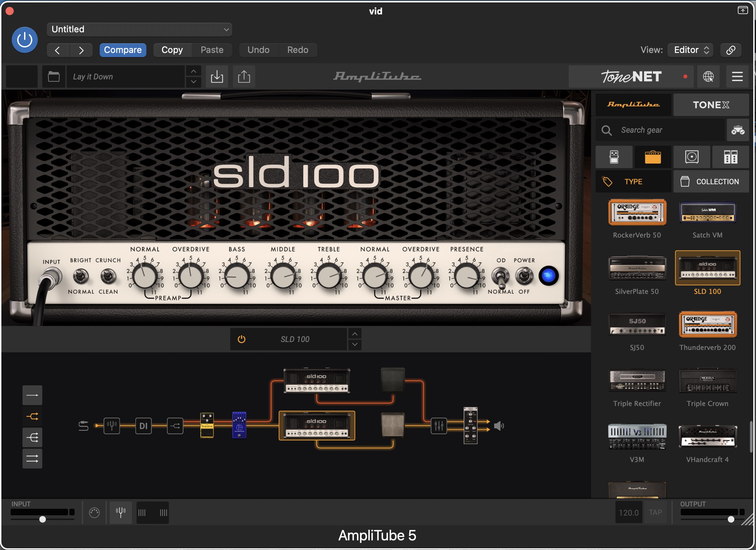Open the preset browser folder icon
Screen dimensions: 756x550
pos(54,76)
